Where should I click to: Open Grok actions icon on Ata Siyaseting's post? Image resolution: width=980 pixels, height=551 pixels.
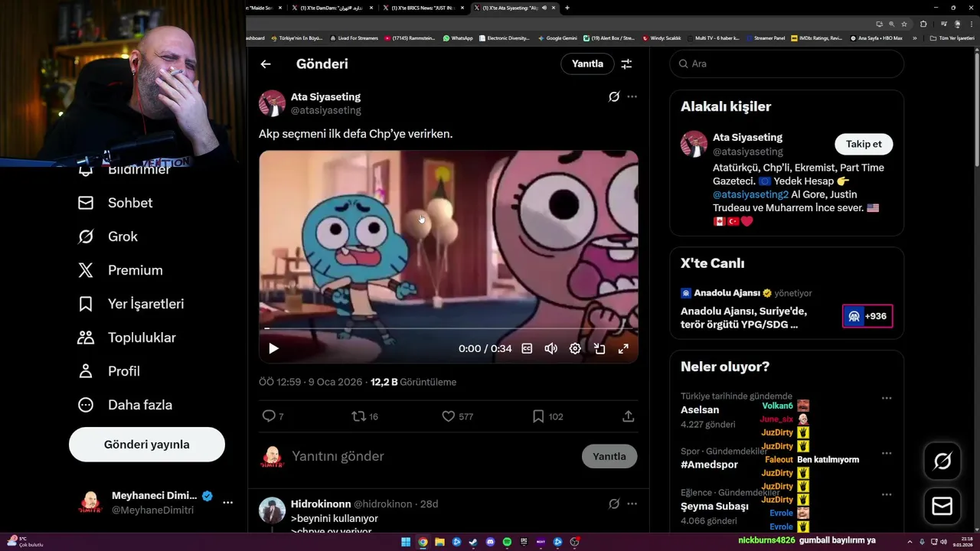point(614,96)
